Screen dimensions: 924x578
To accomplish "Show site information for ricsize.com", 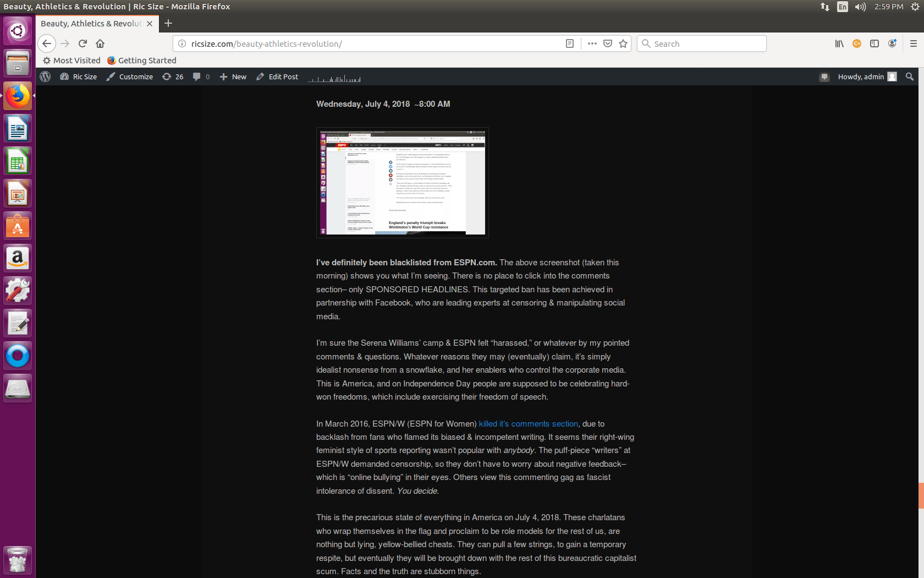I will click(182, 43).
